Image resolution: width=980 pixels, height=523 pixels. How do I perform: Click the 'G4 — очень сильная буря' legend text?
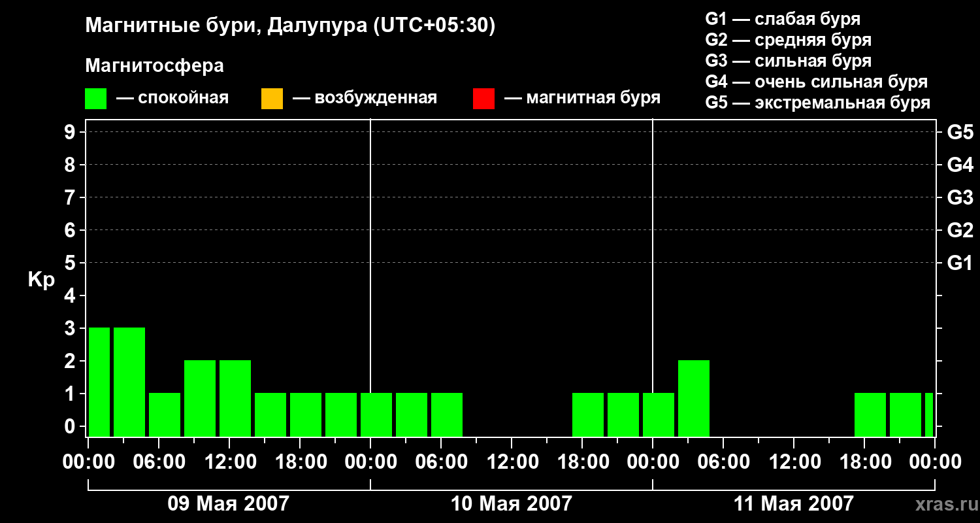click(x=817, y=82)
